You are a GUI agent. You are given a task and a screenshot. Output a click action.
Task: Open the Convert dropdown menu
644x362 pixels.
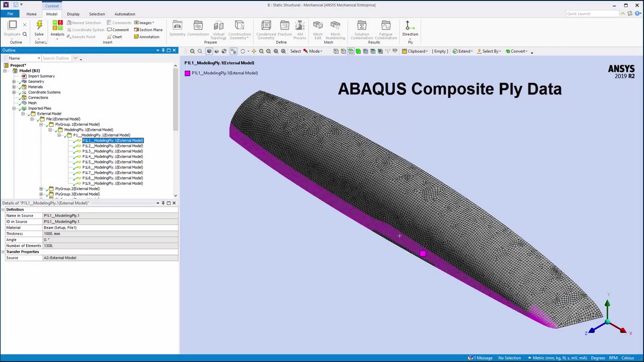pyautogui.click(x=519, y=51)
